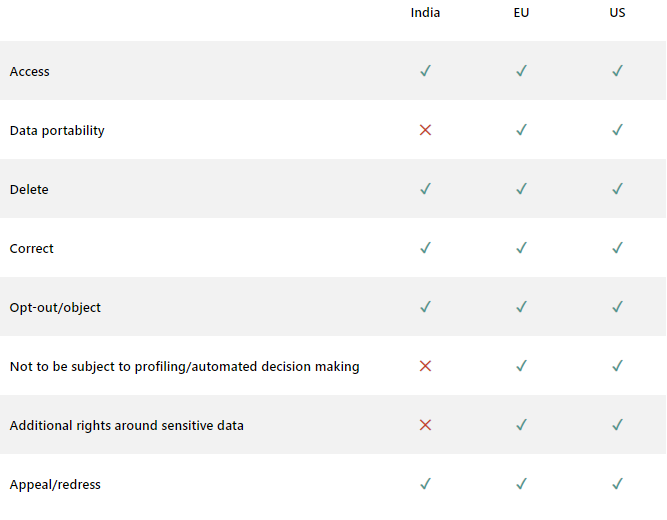This screenshot has width=667, height=520.
Task: Click the Appeal/redress row label
Action: (55, 485)
